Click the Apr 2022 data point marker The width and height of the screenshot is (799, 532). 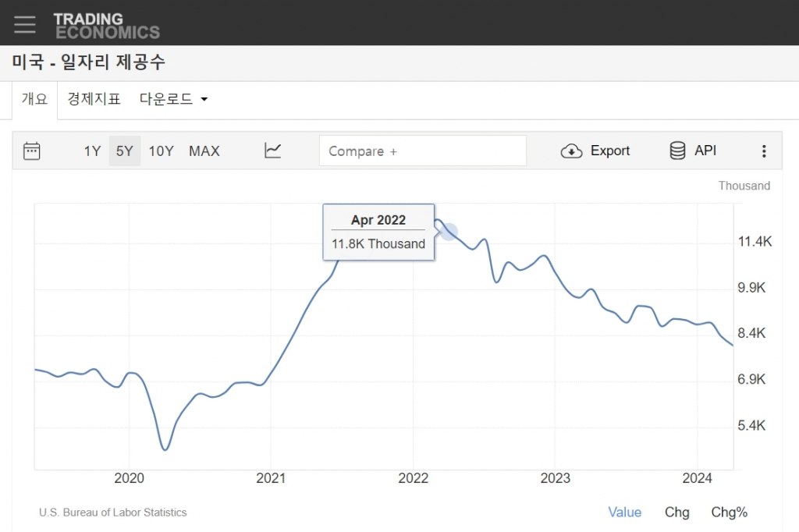(x=448, y=232)
